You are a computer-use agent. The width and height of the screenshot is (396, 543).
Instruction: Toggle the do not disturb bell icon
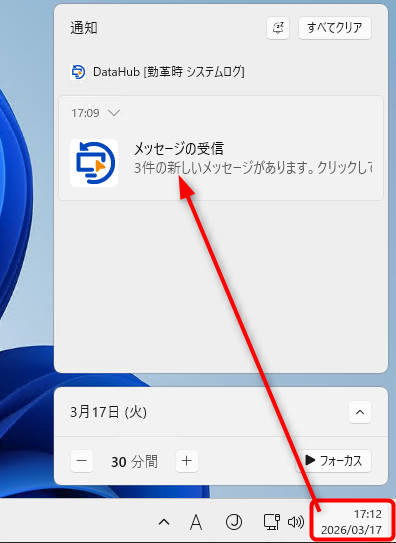point(278,28)
